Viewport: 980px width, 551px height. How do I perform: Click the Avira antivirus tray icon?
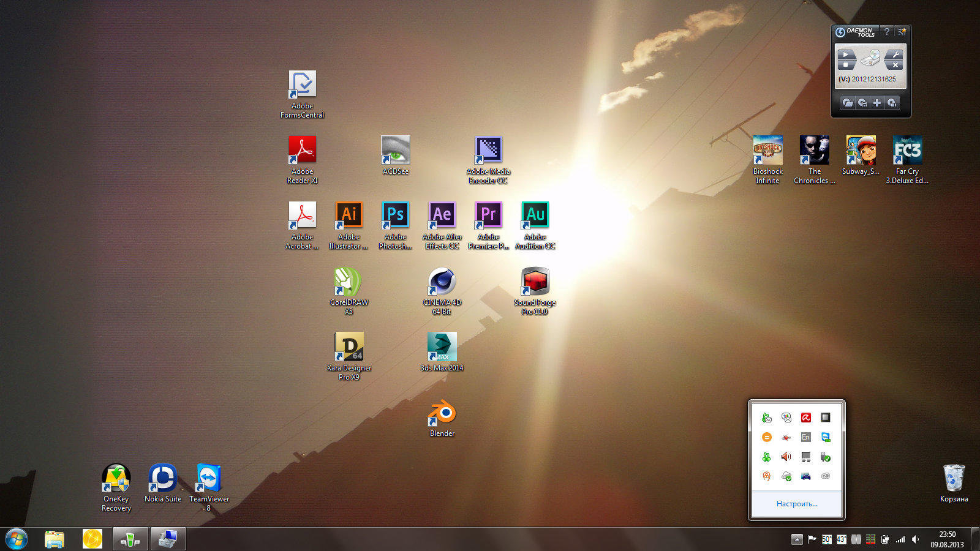pos(806,418)
